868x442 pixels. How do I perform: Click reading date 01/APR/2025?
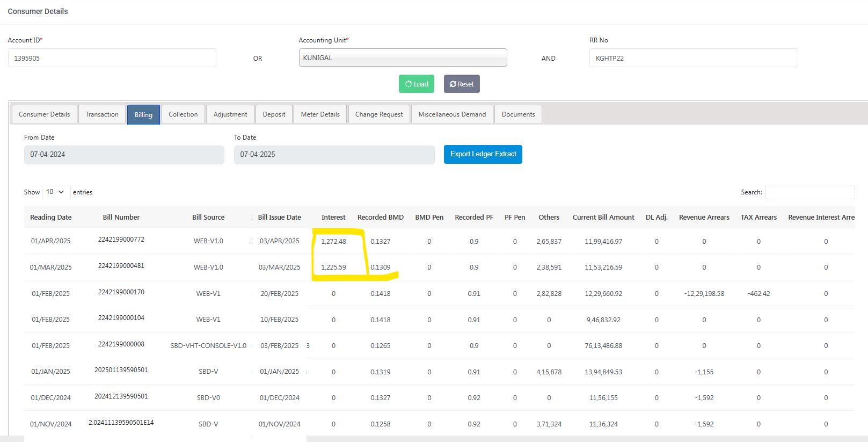pyautogui.click(x=50, y=241)
